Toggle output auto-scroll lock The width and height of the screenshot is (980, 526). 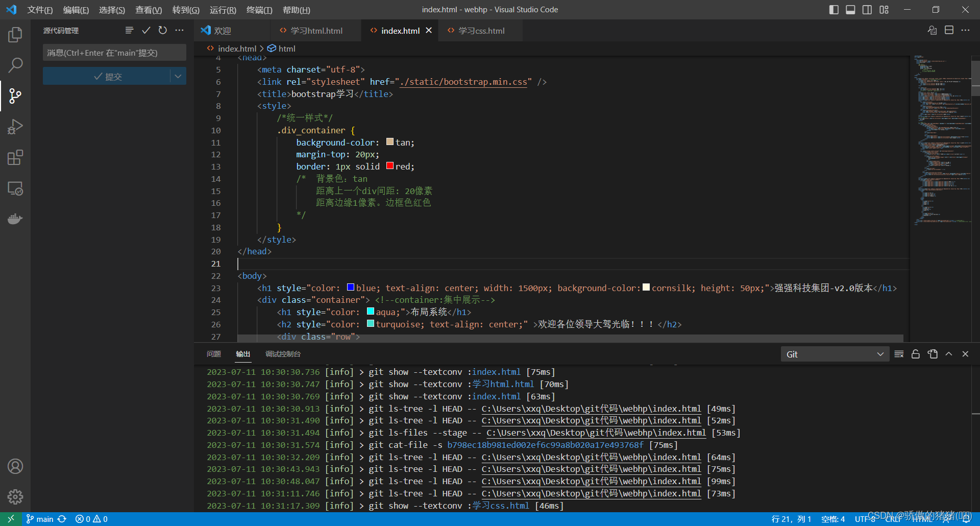click(916, 354)
